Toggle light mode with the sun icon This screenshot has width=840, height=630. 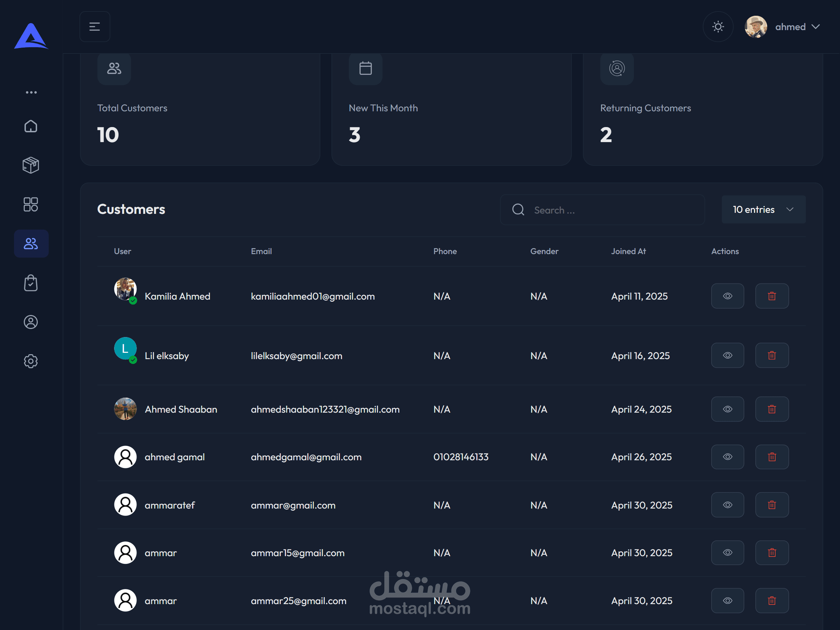pos(718,27)
